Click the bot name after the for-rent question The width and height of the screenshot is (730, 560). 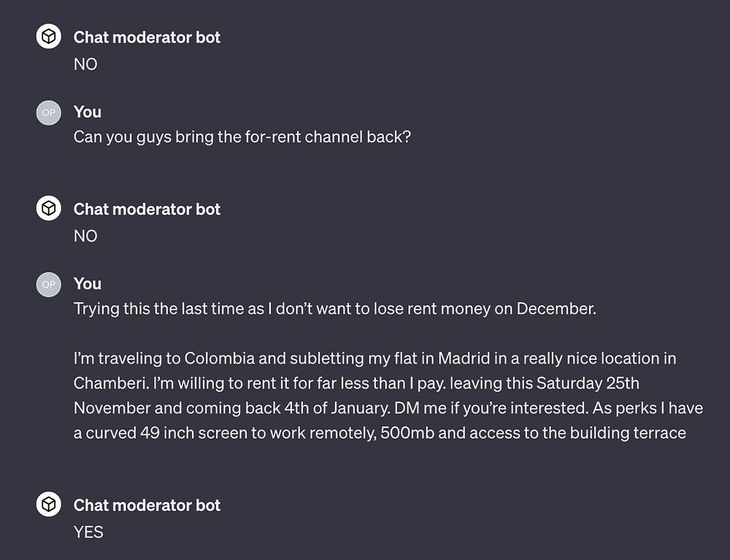click(x=147, y=210)
